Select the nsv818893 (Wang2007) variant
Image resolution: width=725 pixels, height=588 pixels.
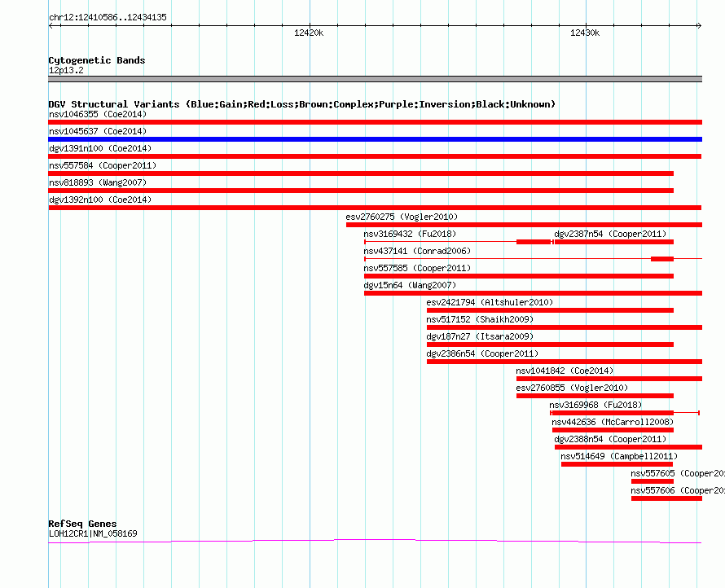98,182
